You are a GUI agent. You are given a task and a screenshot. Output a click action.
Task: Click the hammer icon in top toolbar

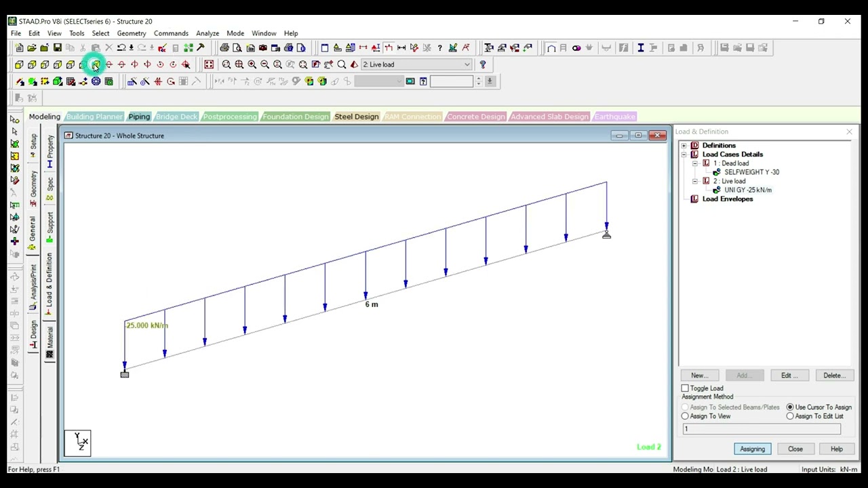201,47
